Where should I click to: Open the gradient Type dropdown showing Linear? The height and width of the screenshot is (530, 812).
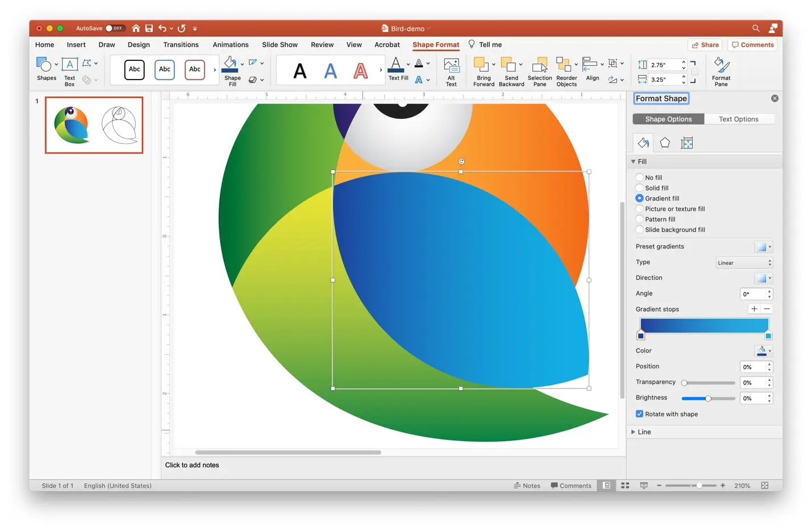744,262
